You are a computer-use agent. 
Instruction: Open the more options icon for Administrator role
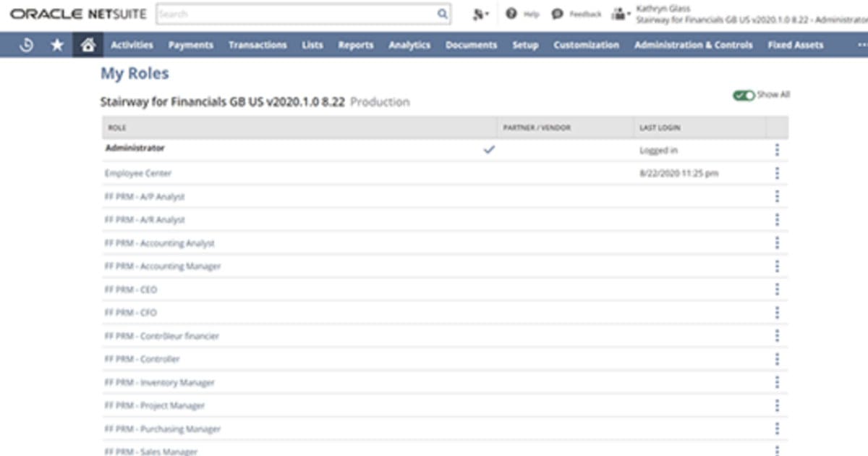coord(777,150)
